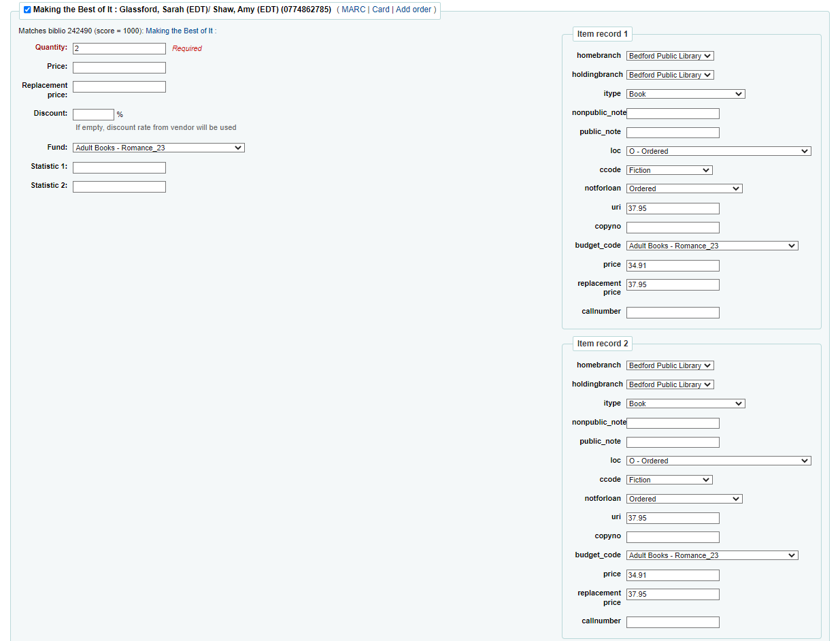Image resolution: width=840 pixels, height=641 pixels.
Task: Expand Item record 1 loc dropdown
Action: tap(718, 151)
